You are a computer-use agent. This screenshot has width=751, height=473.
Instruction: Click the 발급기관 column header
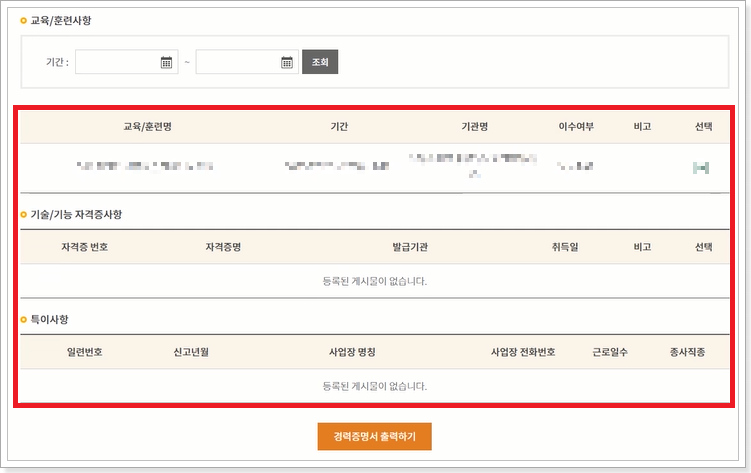click(410, 247)
